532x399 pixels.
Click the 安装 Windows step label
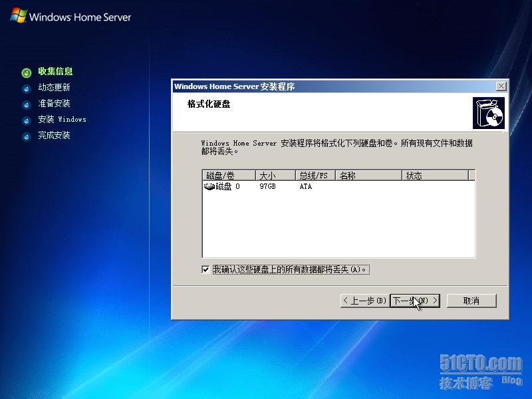tap(62, 119)
